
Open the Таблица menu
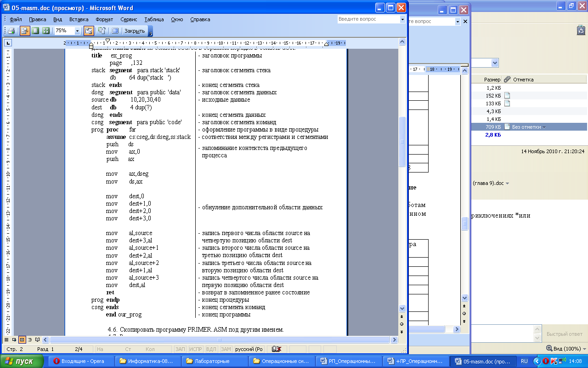click(x=154, y=19)
